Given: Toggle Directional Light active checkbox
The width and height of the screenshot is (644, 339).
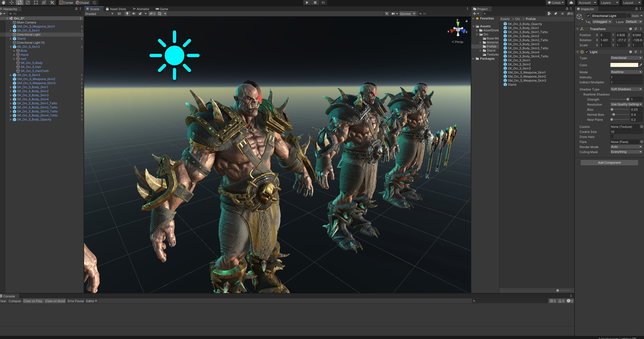Looking at the screenshot, I should [x=588, y=16].
